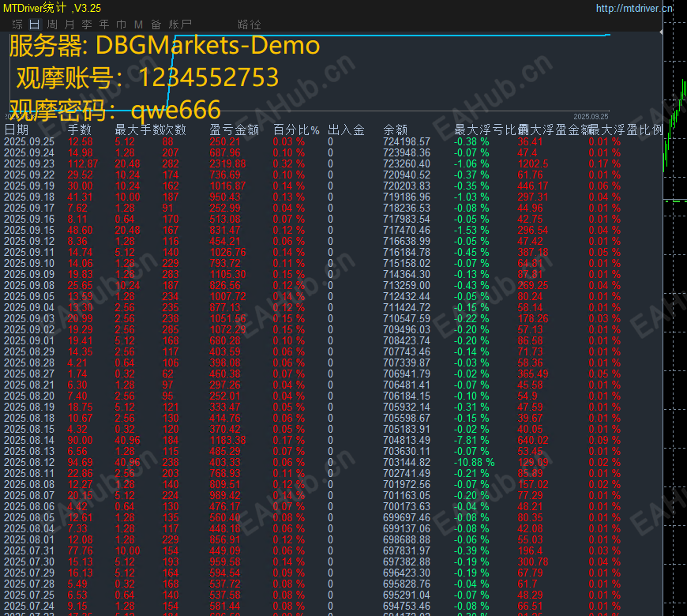687x616 pixels.
Task: Click the chart end date 2025.09.25 label
Action: point(591,117)
